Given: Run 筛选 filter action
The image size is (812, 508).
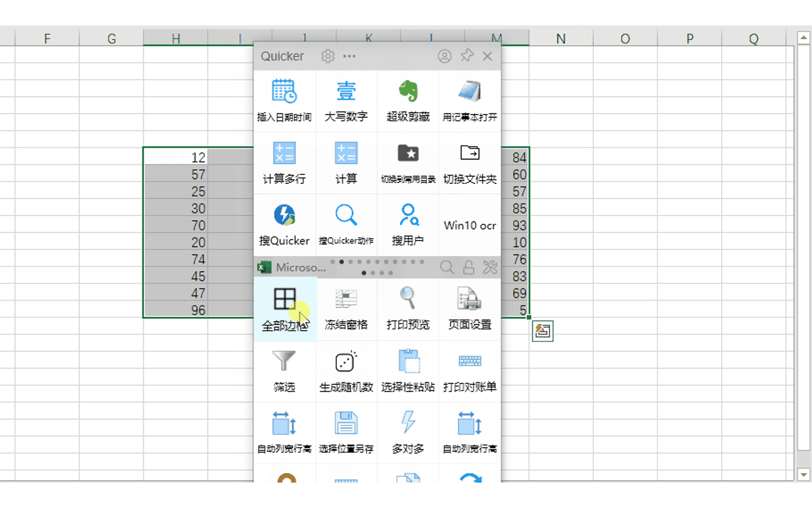Looking at the screenshot, I should [x=284, y=371].
